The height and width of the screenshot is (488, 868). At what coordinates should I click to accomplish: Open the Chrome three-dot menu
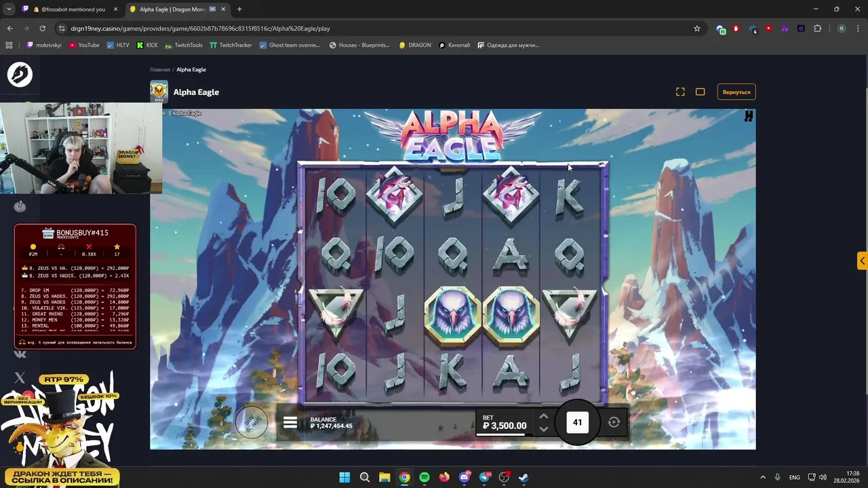click(x=858, y=28)
